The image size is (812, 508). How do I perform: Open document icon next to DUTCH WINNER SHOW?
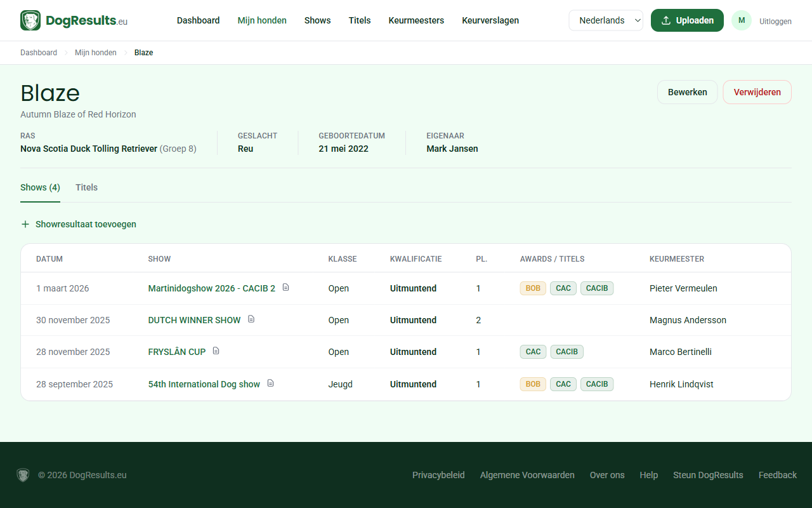[251, 319]
